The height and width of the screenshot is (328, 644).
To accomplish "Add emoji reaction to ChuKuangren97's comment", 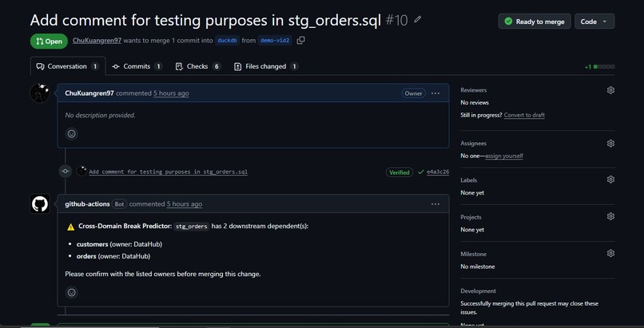I will coord(72,133).
